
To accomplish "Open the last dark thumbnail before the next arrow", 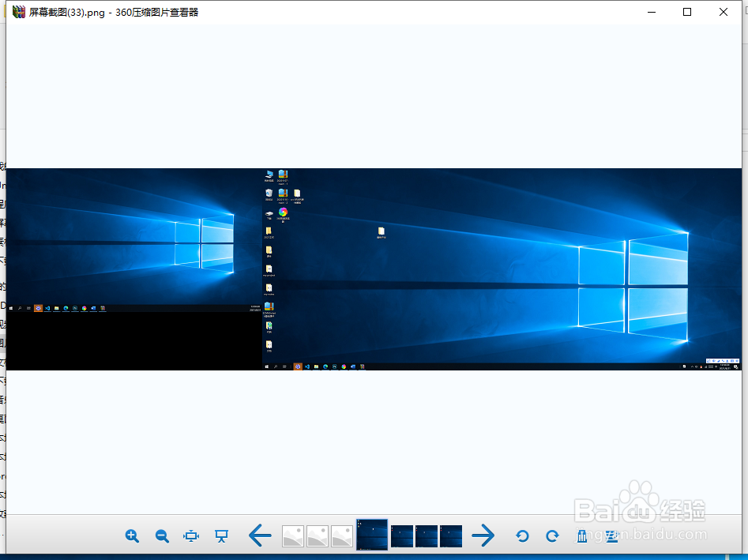I will (x=451, y=536).
